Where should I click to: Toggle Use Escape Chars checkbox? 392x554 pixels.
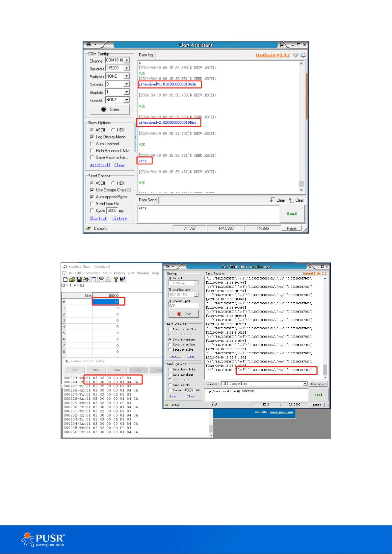tap(92, 190)
